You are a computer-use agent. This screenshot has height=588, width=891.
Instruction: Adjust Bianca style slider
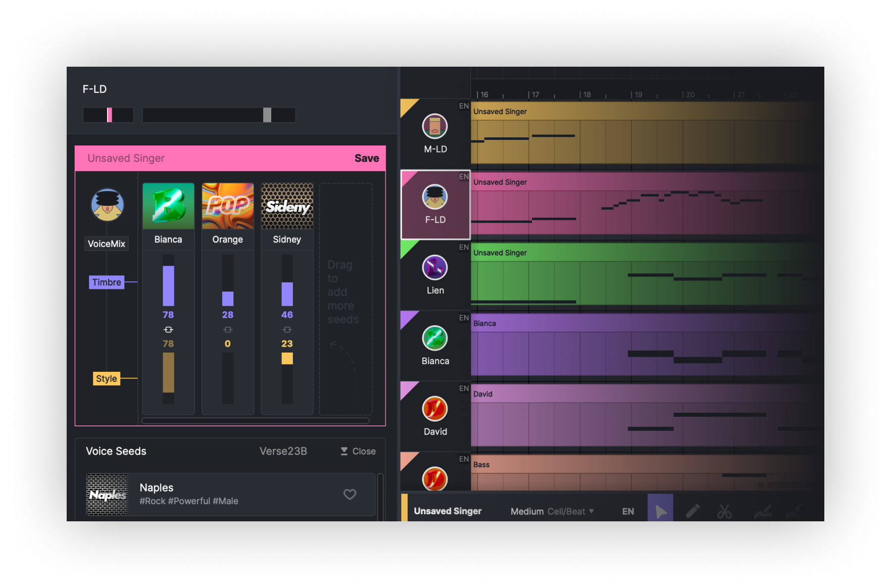pos(168,378)
